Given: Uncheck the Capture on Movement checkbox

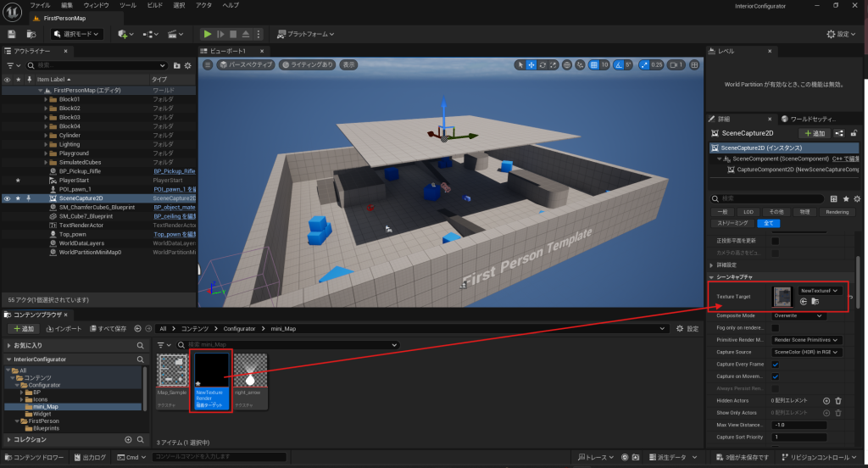Looking at the screenshot, I should point(775,376).
